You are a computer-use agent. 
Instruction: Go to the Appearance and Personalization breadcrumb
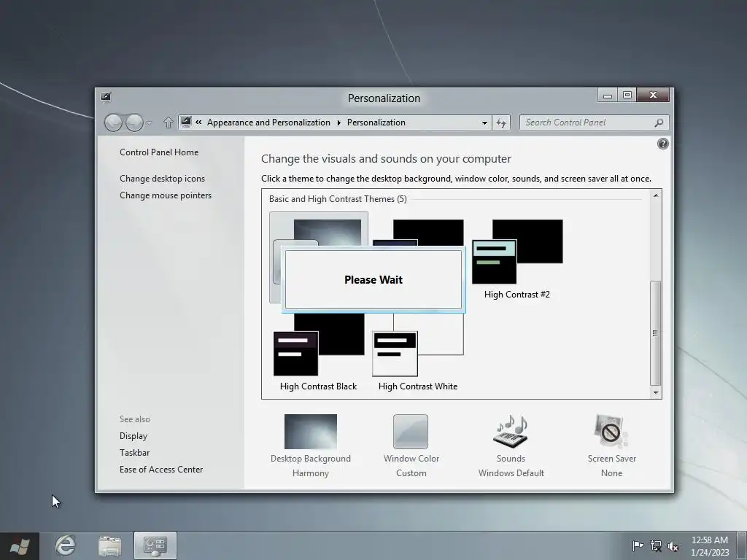click(x=268, y=122)
